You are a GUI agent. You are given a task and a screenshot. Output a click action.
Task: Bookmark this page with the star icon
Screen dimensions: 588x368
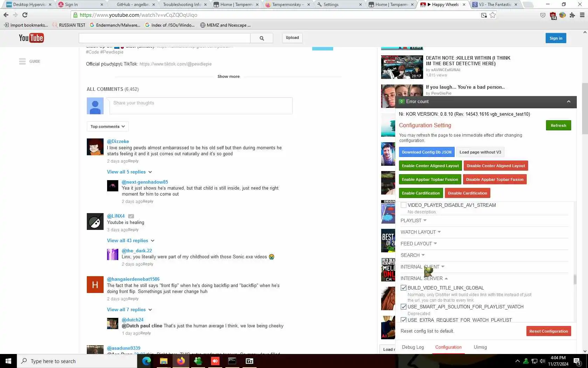click(493, 15)
